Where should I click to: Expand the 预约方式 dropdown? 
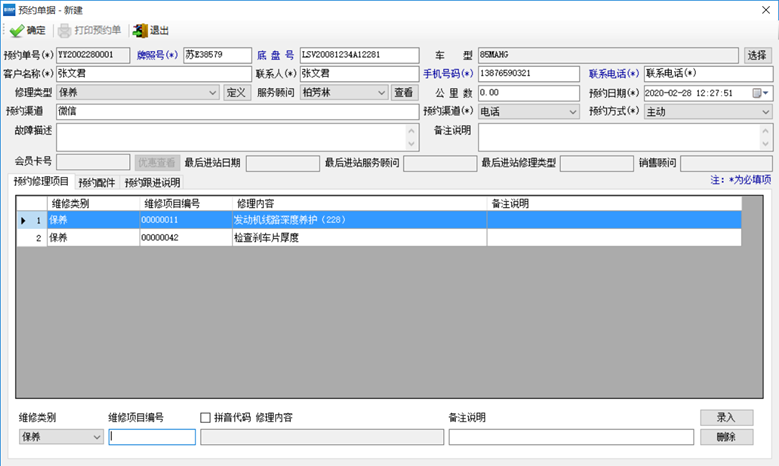click(765, 112)
